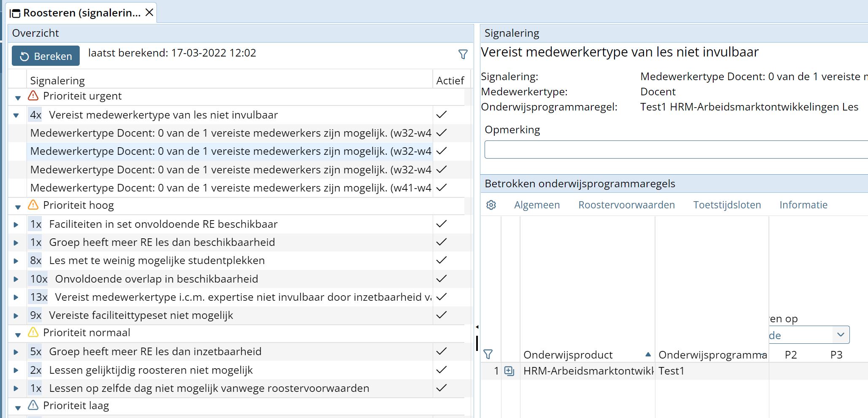
Task: Open the filter icon in Overzicht panel
Action: (x=463, y=54)
